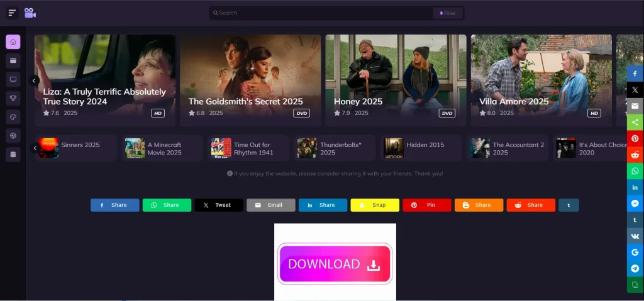Click the 7.9 rating on Honey
The width and height of the screenshot is (644, 301).
coord(342,113)
